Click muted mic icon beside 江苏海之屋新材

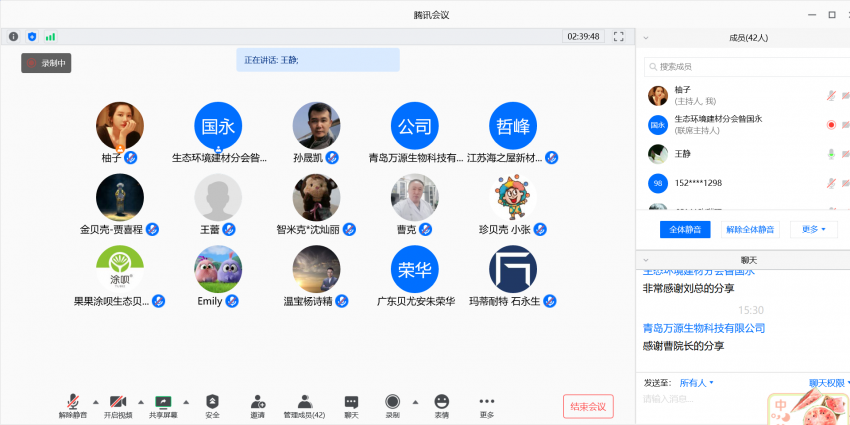click(x=552, y=158)
